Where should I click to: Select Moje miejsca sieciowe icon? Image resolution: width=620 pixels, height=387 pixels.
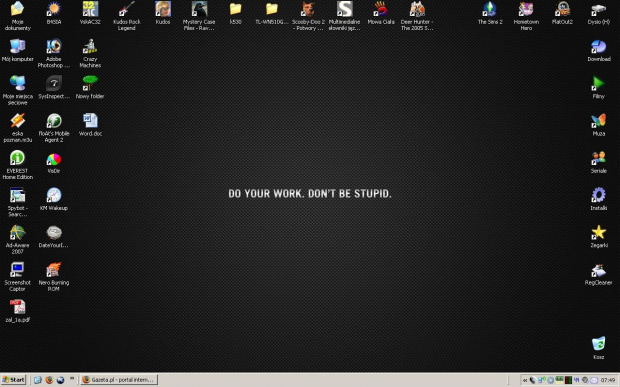(x=17, y=90)
